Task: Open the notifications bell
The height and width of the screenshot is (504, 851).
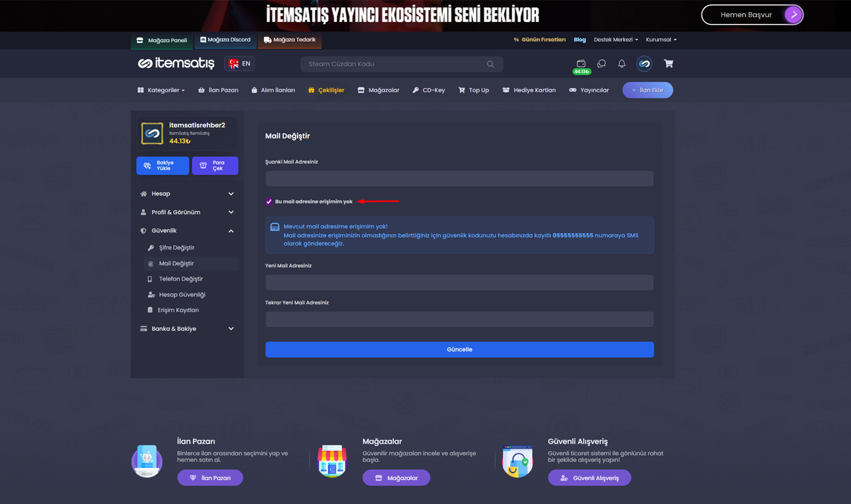Action: coord(622,64)
